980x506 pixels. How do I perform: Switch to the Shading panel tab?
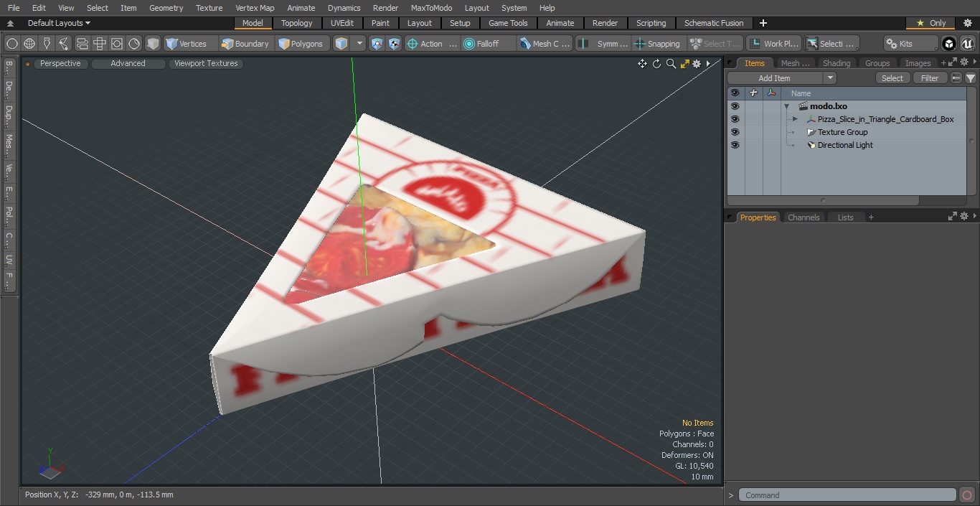tap(836, 63)
